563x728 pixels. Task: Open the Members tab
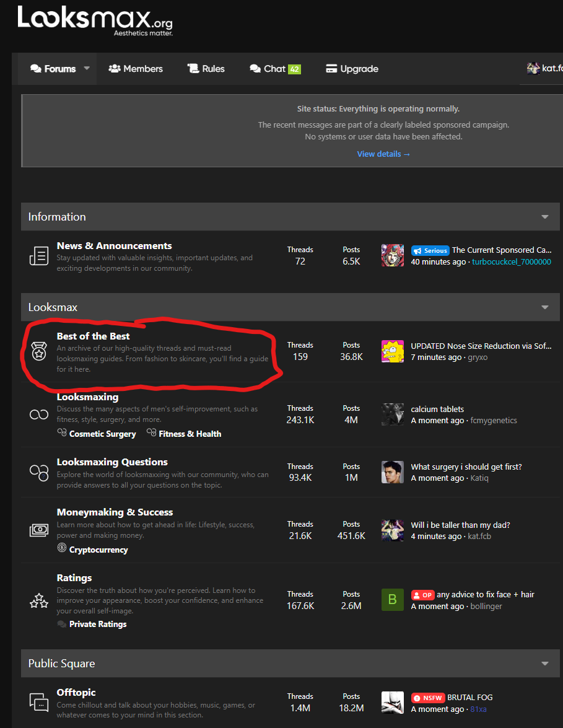point(136,69)
